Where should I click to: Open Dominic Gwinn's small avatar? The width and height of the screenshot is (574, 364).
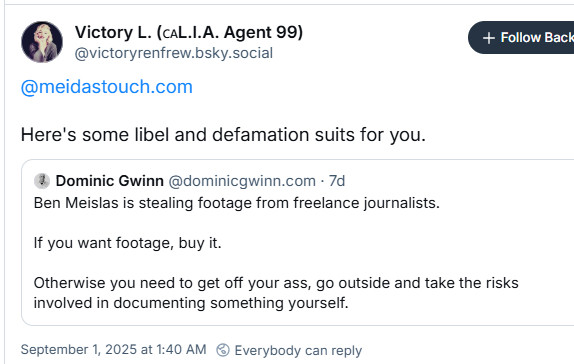(x=42, y=181)
